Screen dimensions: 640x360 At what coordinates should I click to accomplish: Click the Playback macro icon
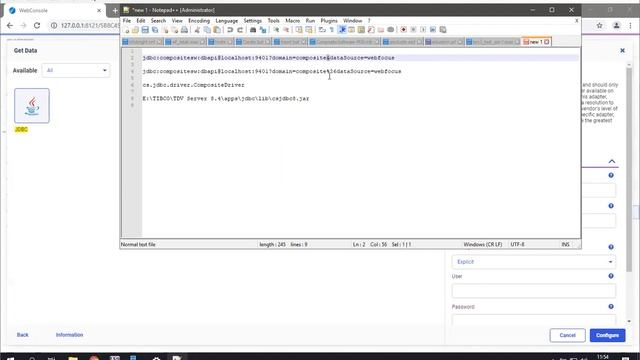coord(423,30)
